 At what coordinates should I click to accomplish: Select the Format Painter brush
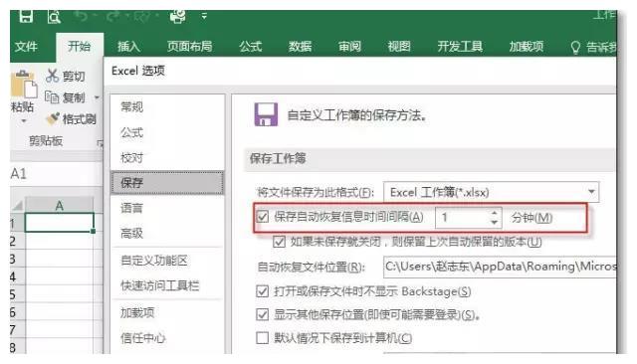[72, 119]
